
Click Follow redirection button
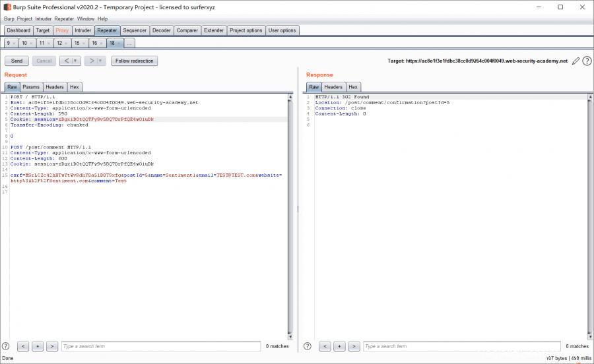[135, 61]
